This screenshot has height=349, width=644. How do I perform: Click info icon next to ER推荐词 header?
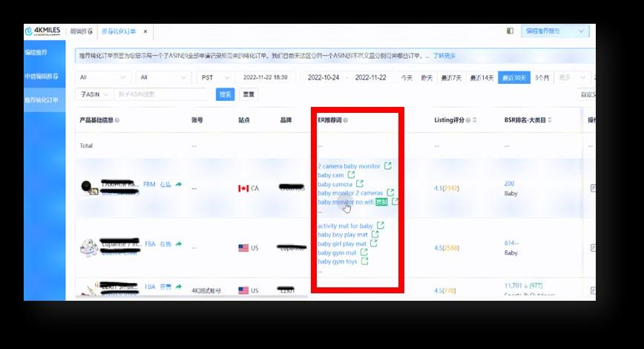point(346,120)
